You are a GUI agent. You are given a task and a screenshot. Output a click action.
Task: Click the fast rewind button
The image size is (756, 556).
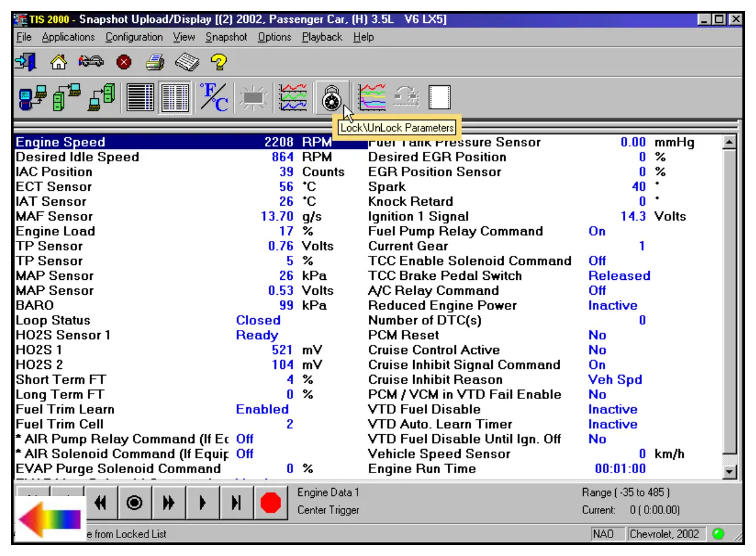(x=100, y=503)
